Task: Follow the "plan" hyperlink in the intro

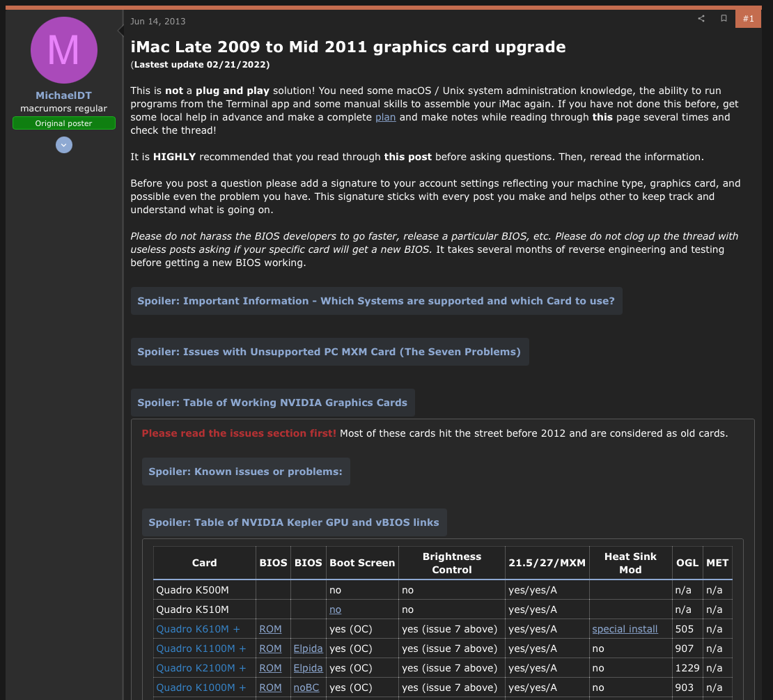Action: pyautogui.click(x=386, y=117)
